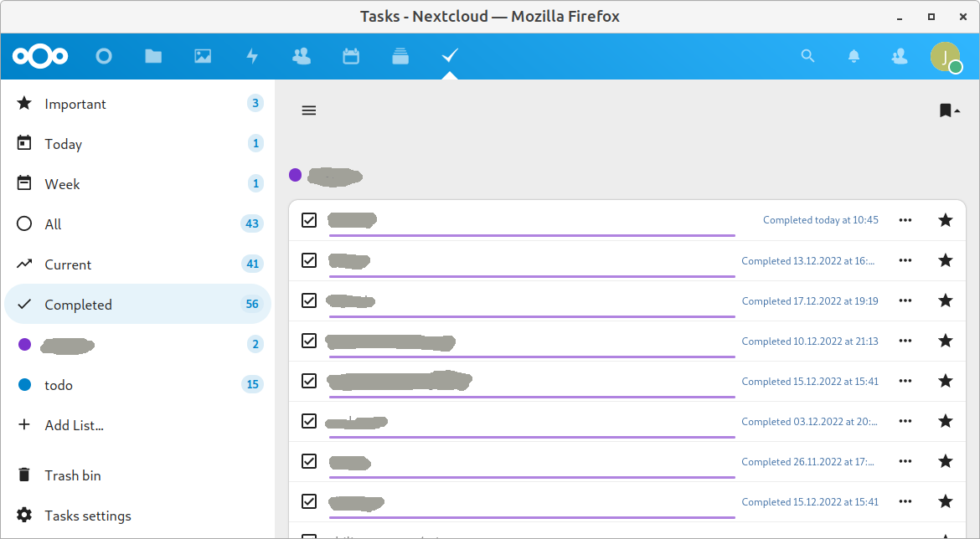Viewport: 980px width, 539px height.
Task: Open the Tasks app icon in top bar
Action: [x=449, y=56]
